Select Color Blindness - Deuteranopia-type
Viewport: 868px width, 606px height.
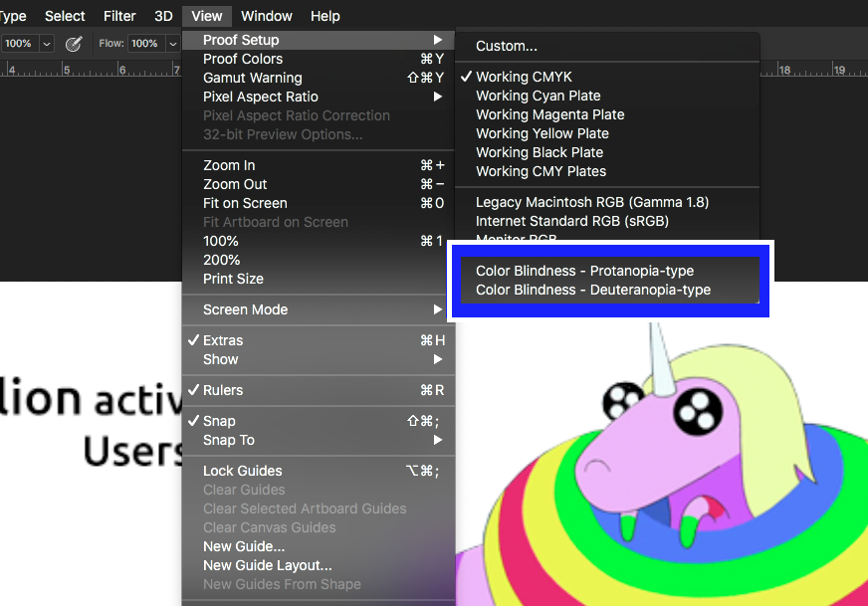click(x=609, y=290)
